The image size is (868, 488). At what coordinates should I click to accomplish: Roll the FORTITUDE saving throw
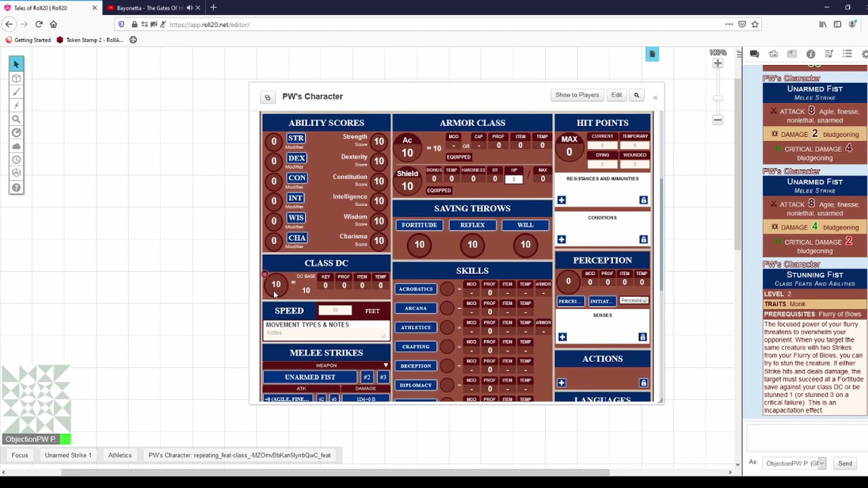419,225
